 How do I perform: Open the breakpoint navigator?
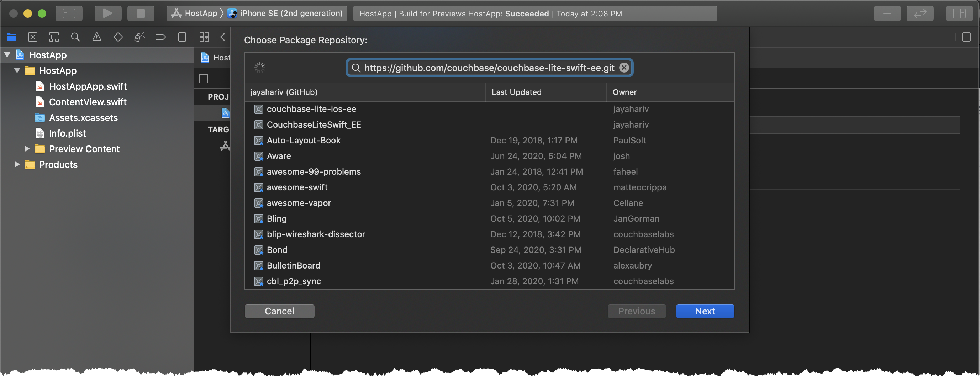click(x=160, y=37)
